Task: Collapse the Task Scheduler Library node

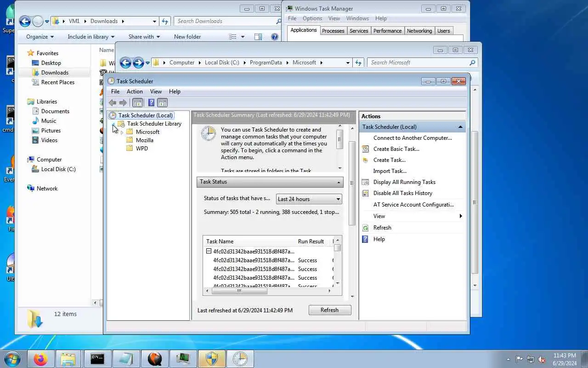Action: (x=113, y=124)
